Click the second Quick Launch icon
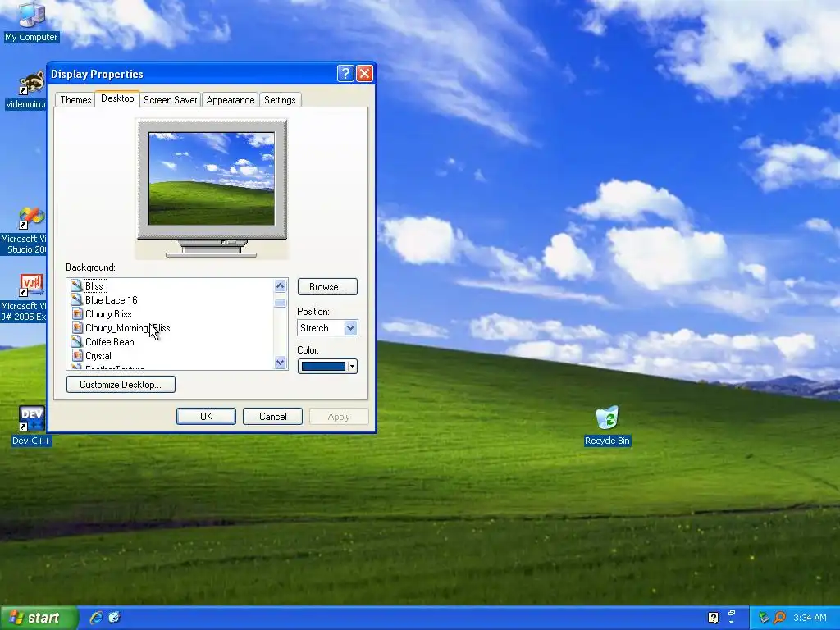The width and height of the screenshot is (840, 630). coord(114,618)
